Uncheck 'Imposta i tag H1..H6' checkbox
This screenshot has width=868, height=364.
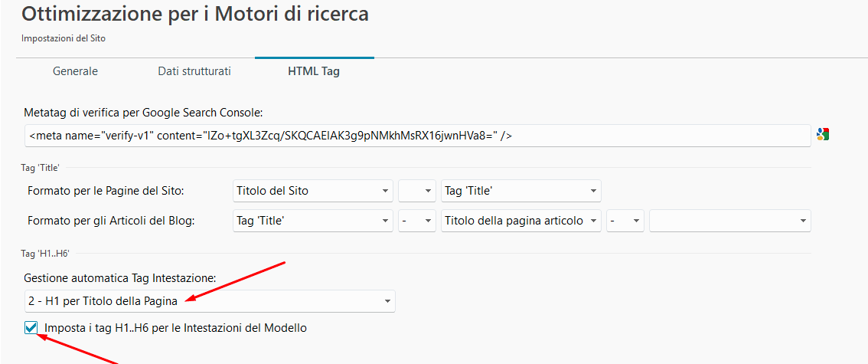pos(31,328)
